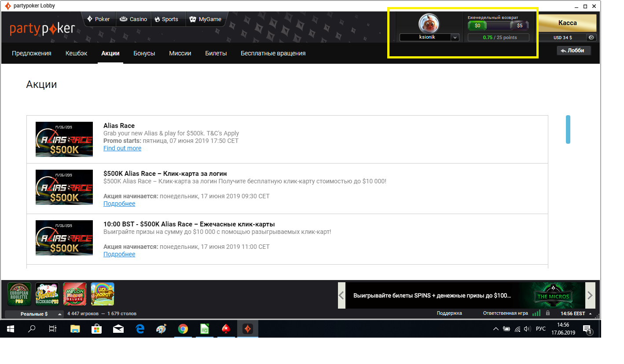Open Microsoft Edge from the taskbar
Image resolution: width=624 pixels, height=364 pixels.
click(x=140, y=329)
